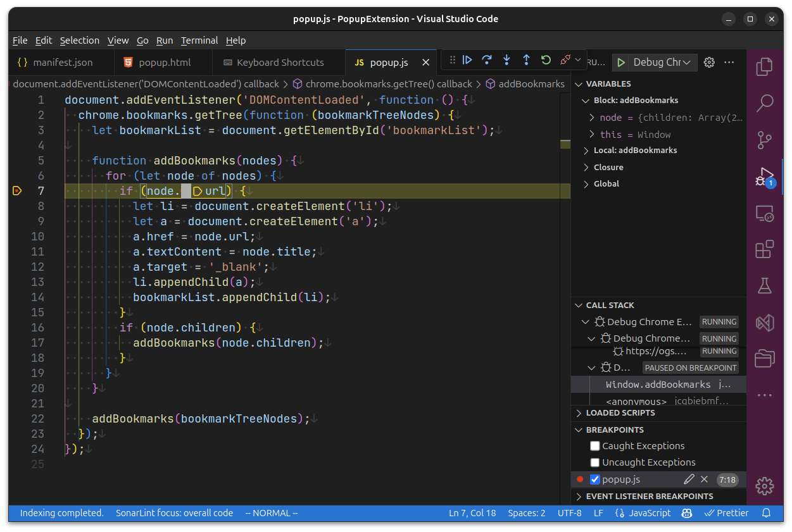Screen dimensions: 792x532
Task: Show additional activity bar views
Action: tap(765, 395)
